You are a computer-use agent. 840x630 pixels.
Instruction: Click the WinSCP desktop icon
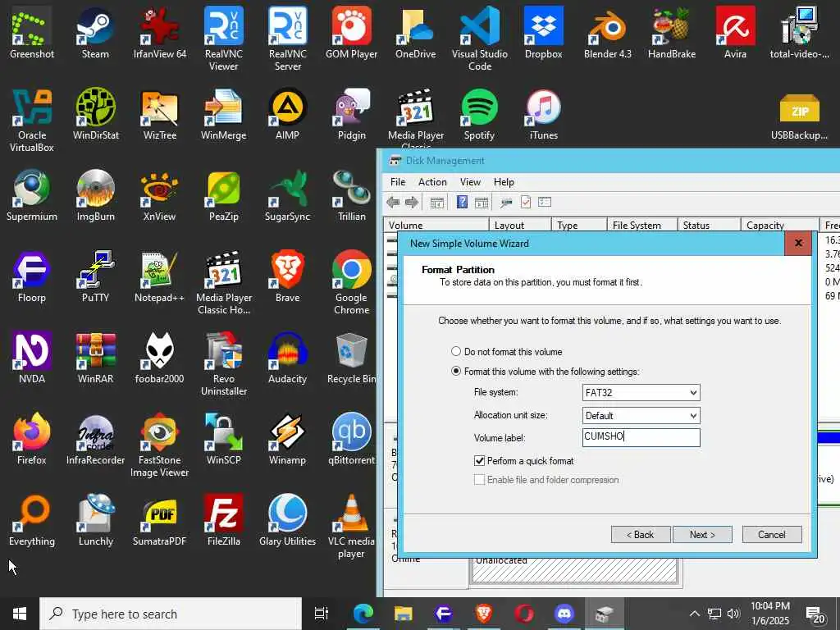pos(223,440)
